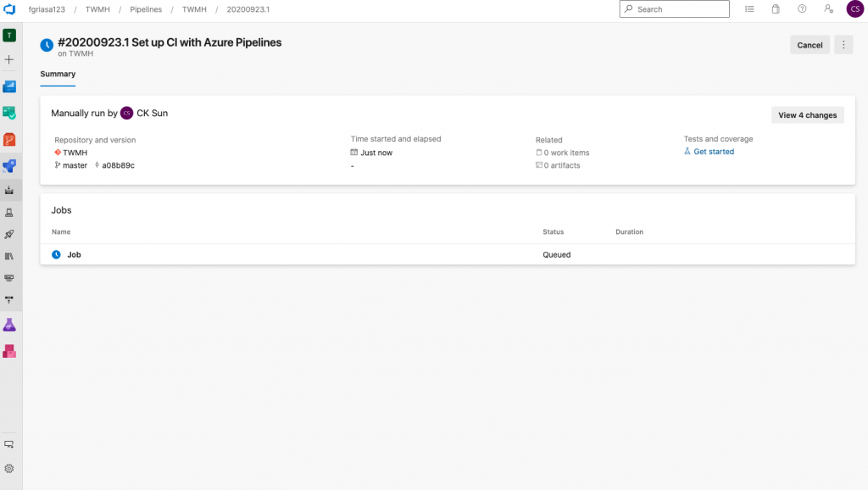Select Releases rocket icon in sidebar
The height and width of the screenshot is (490, 868).
click(9, 234)
